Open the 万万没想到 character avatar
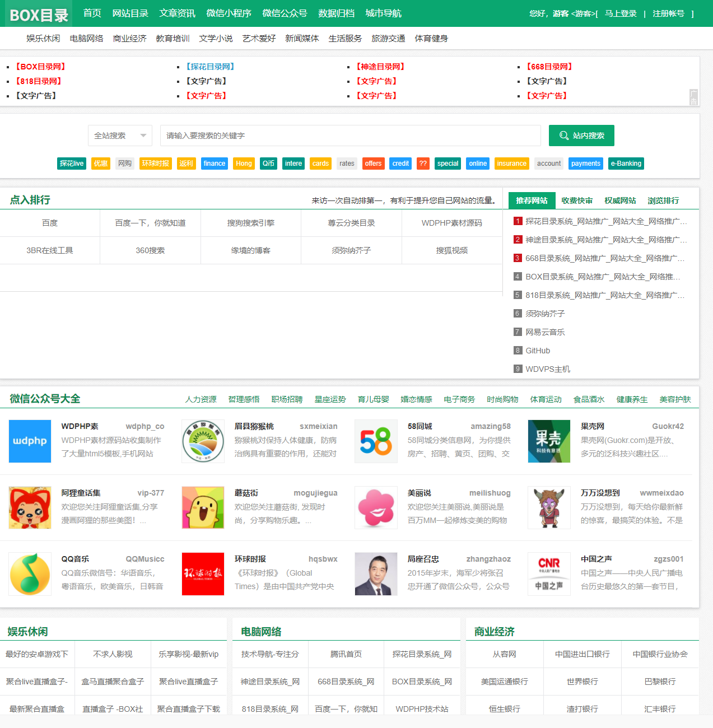Screen dimensions: 713x728 tap(549, 508)
